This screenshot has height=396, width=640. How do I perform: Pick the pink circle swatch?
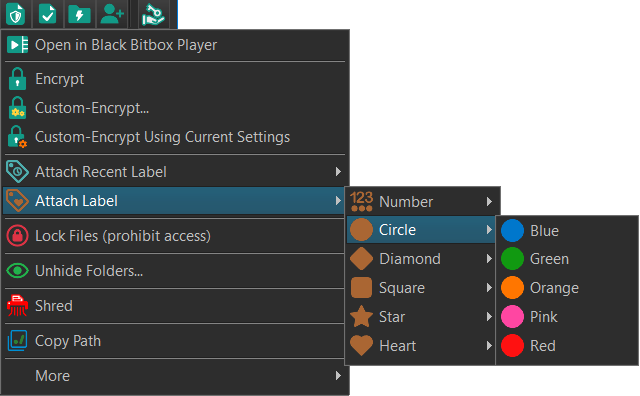point(512,316)
